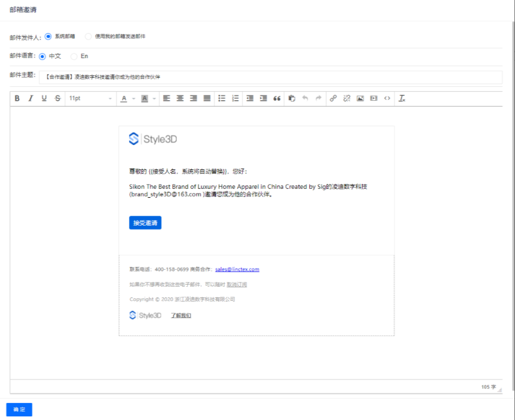Insert a hyperlink using the link icon
Viewport: 515px width, 420px height.
[x=333, y=99]
